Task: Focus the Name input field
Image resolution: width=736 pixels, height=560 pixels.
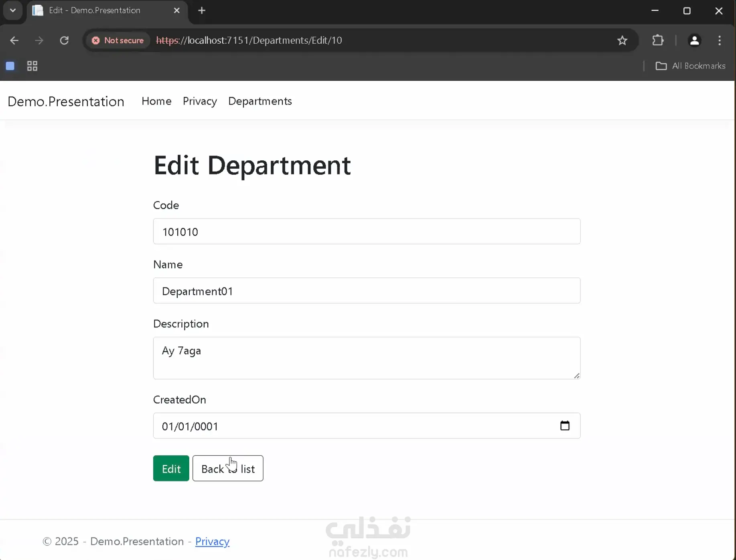Action: (366, 291)
